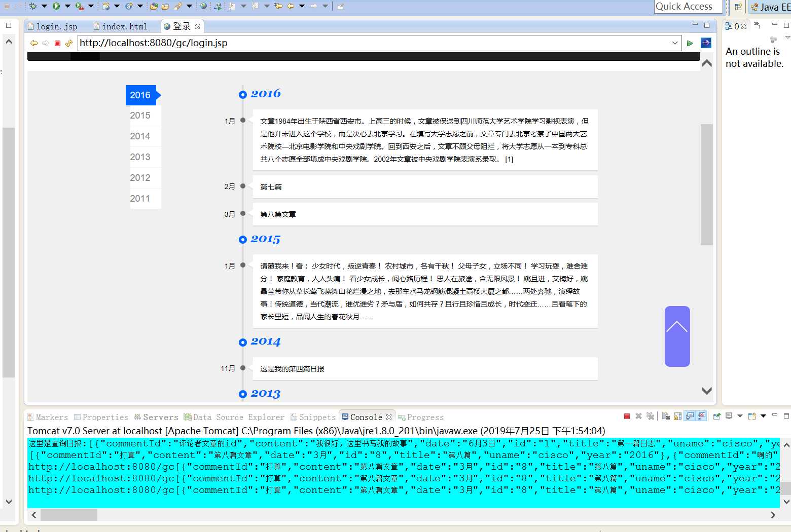Select year 2016 in timeline sidebar
This screenshot has width=791, height=532.
140,95
